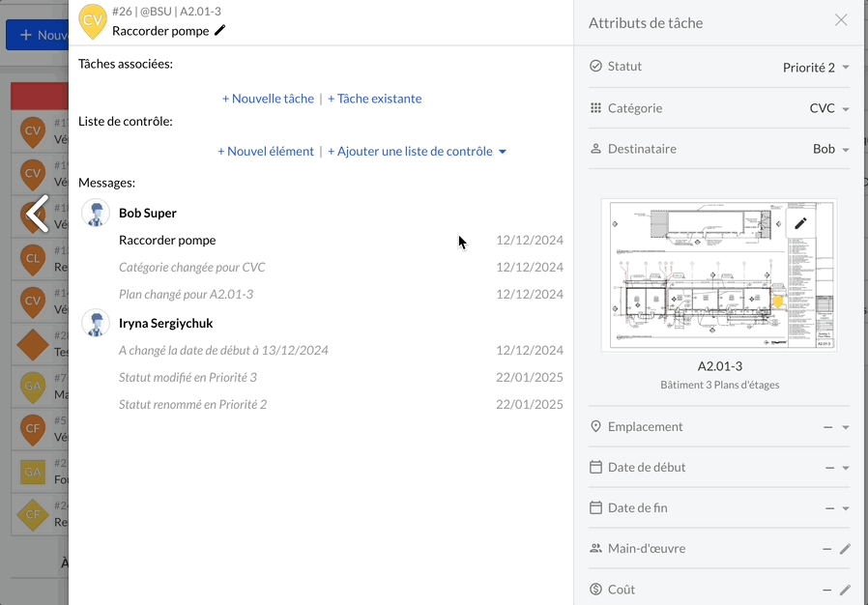Edit the Main-d'œuvre value
Viewport: 868px width, 605px height.
coord(844,549)
